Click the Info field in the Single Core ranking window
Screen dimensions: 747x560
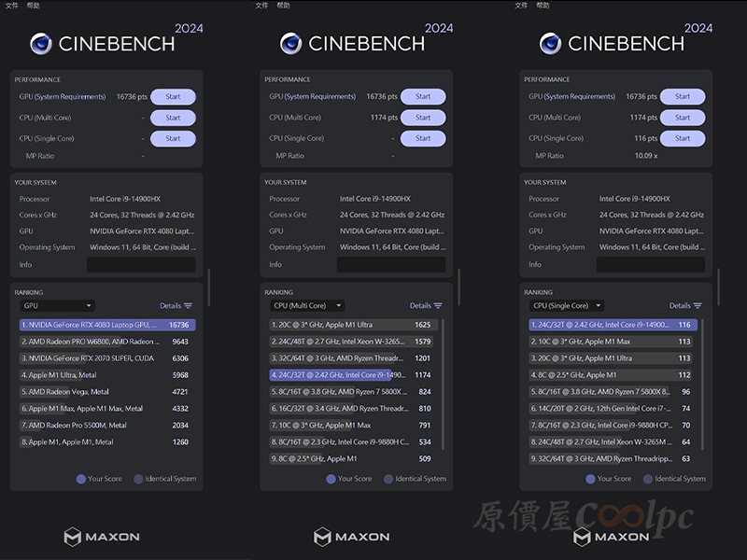click(x=651, y=265)
